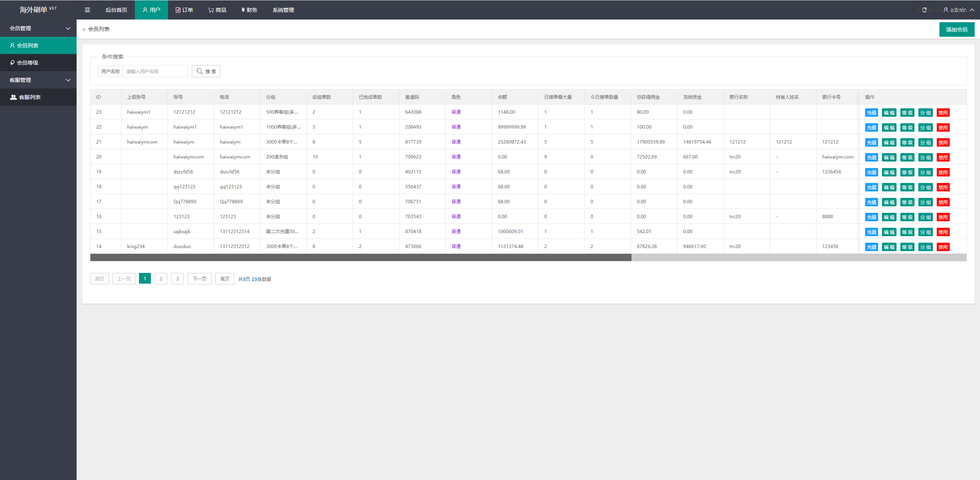The image size is (980, 480).
Task: Click the refresh icon in header
Action: click(x=924, y=10)
